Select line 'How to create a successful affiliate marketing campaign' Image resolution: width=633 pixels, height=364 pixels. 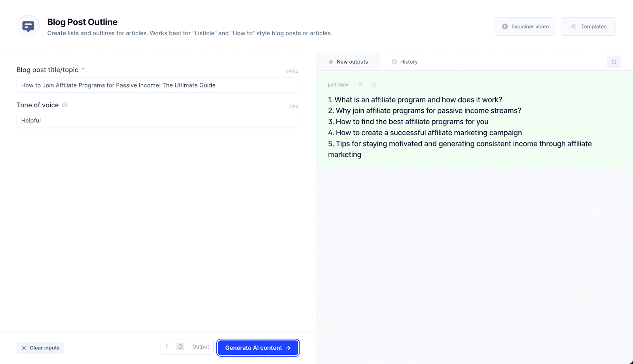coord(425,133)
